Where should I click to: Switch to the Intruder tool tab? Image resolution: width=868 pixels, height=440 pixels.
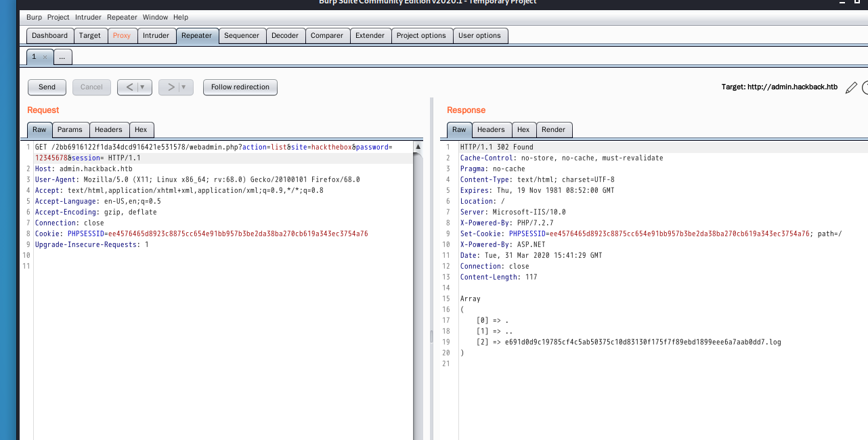[156, 36]
